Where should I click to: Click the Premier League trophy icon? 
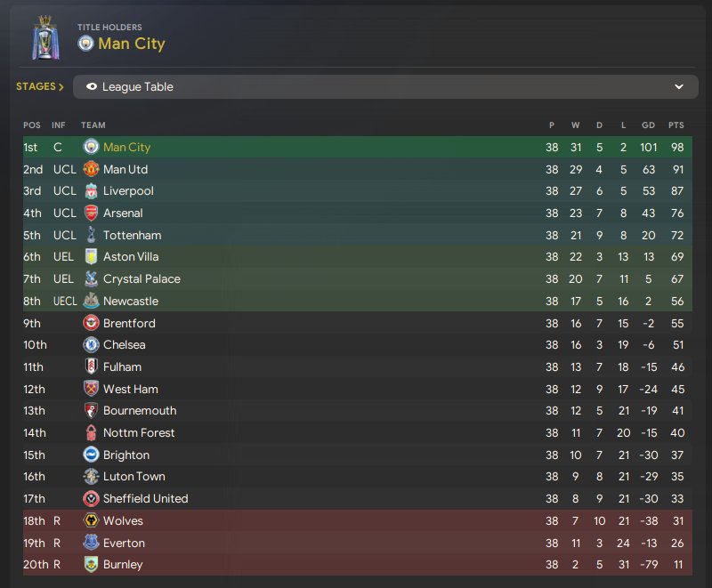pyautogui.click(x=45, y=37)
